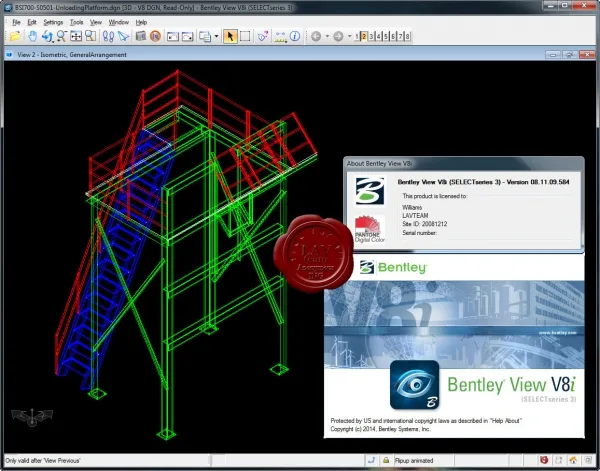The width and height of the screenshot is (600, 471).
Task: Click the cascading windows toolbar icon
Action: [205, 37]
